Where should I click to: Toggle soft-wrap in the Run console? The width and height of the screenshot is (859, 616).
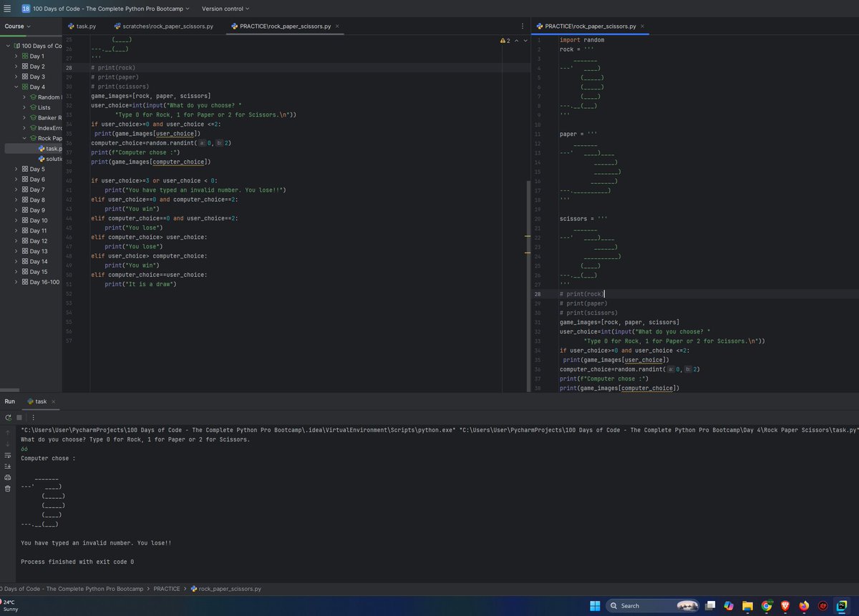[7, 455]
